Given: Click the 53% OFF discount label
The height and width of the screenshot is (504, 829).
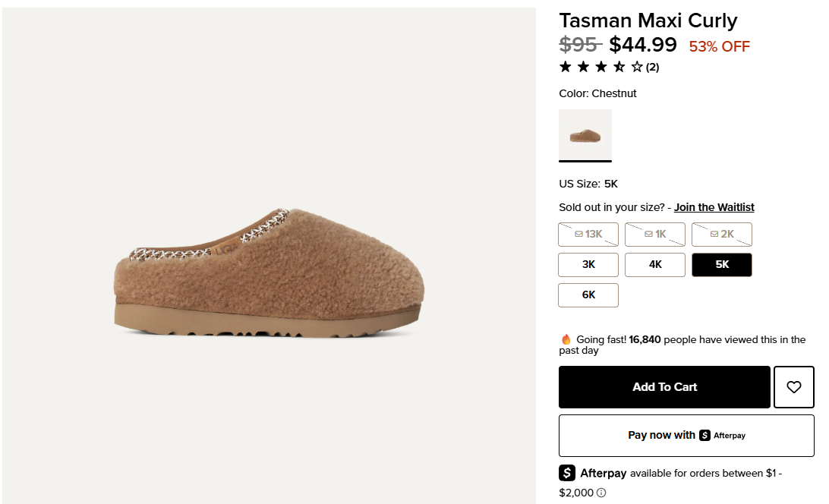Looking at the screenshot, I should (x=719, y=46).
